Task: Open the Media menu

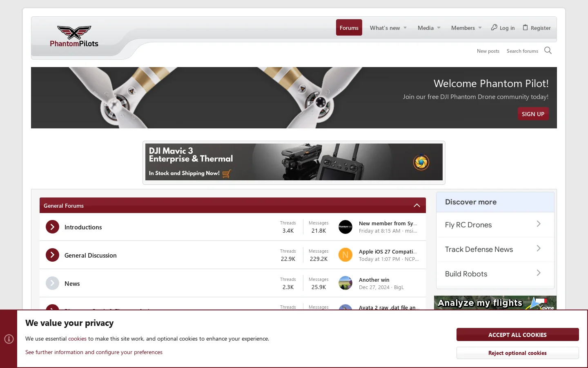Action: point(425,28)
